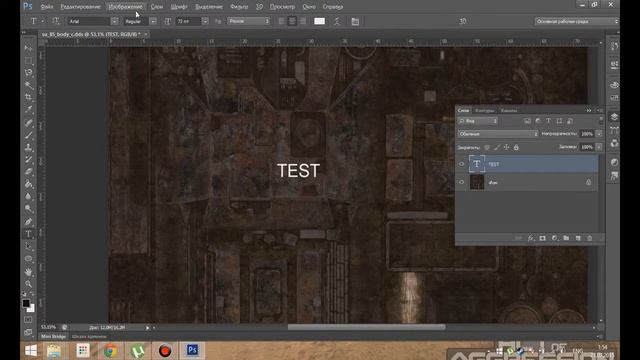The height and width of the screenshot is (360, 640).
Task: Select the Eyedropper tool
Action: (x=28, y=109)
